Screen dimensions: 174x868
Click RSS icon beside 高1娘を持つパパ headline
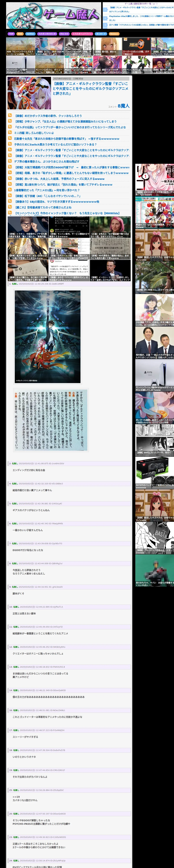(x=10, y=184)
